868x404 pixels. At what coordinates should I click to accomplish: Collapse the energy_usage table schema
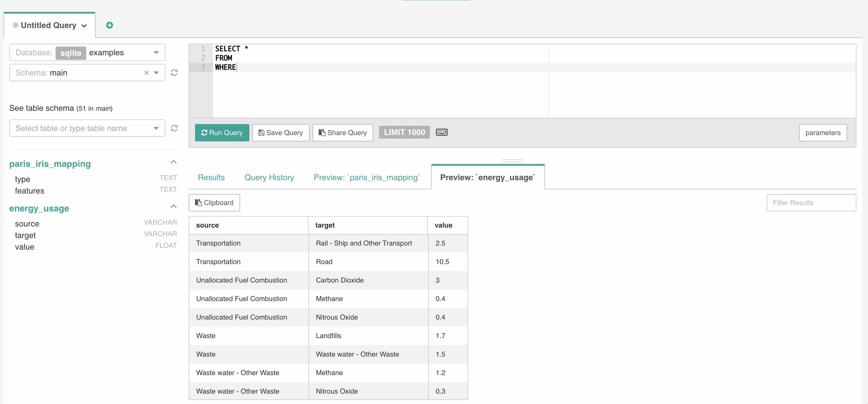click(x=174, y=207)
